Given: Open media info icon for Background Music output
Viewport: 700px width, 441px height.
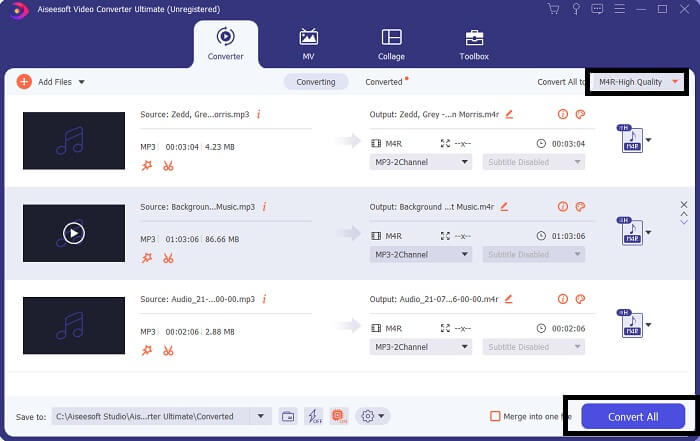Looking at the screenshot, I should (x=563, y=207).
